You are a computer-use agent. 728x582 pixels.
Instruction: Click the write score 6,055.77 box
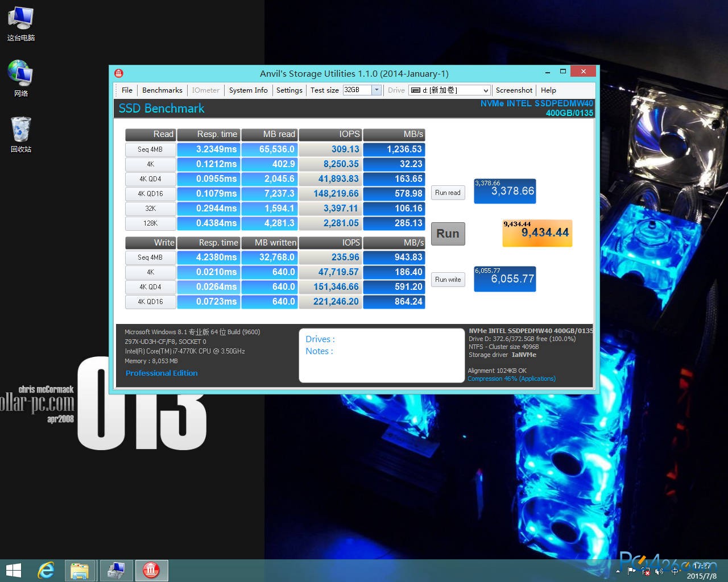pyautogui.click(x=505, y=278)
